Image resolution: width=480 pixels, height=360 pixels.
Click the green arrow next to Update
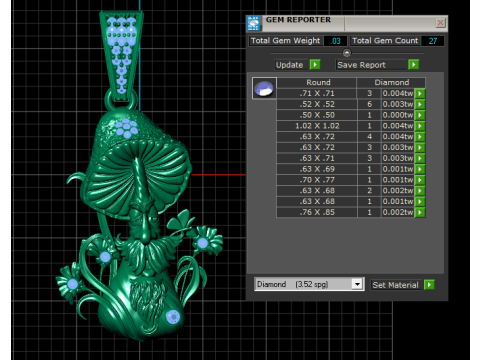[315, 64]
